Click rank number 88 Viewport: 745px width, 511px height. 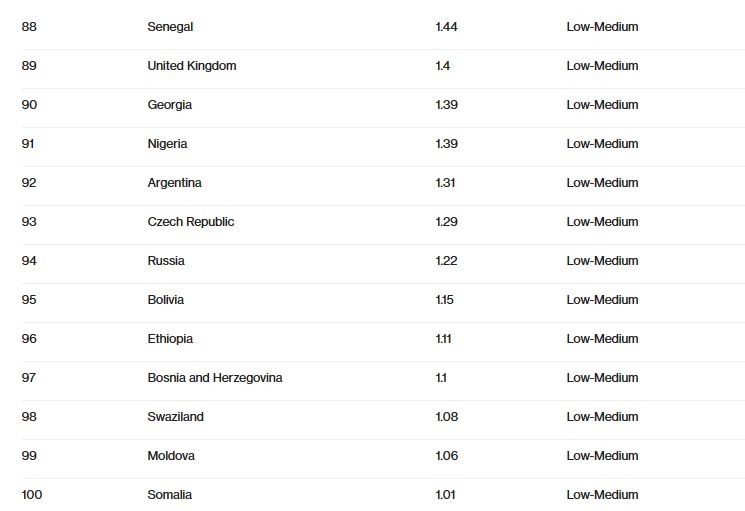(x=29, y=27)
